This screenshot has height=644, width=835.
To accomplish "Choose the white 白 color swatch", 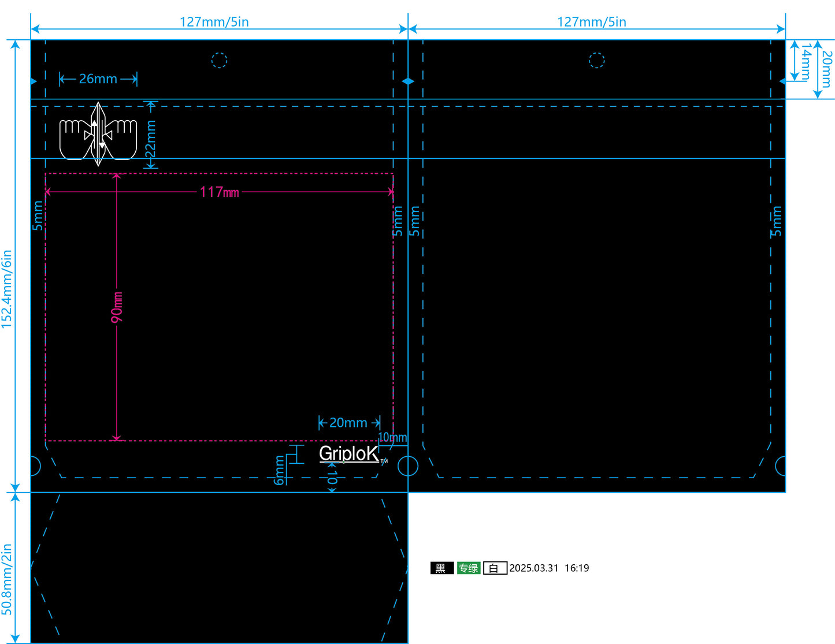I will 495,568.
